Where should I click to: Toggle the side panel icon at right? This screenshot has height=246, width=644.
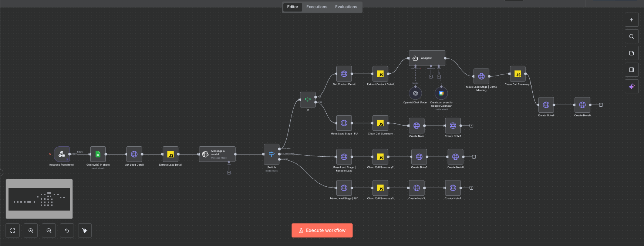click(x=631, y=70)
